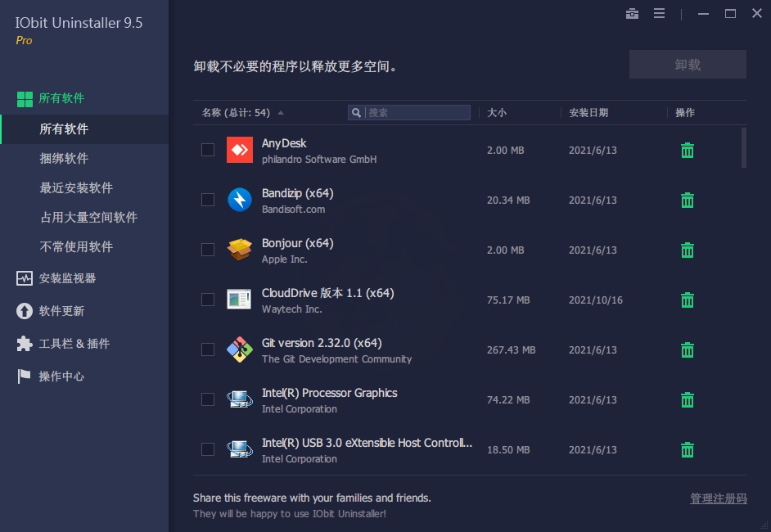771x532 pixels.
Task: Click the AnyDesk app icon
Action: click(240, 150)
